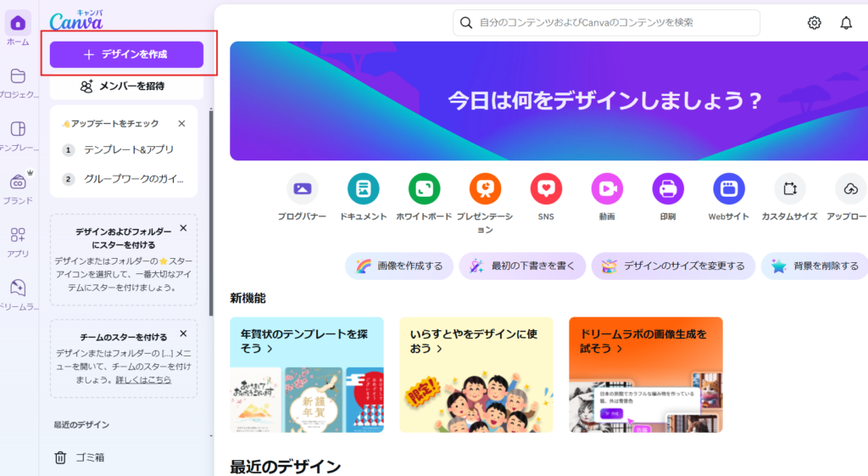Viewport: 868px width, 476px height.
Task: Dismiss the デザインおよびフォルダーにスターを付ける tip
Action: (183, 228)
